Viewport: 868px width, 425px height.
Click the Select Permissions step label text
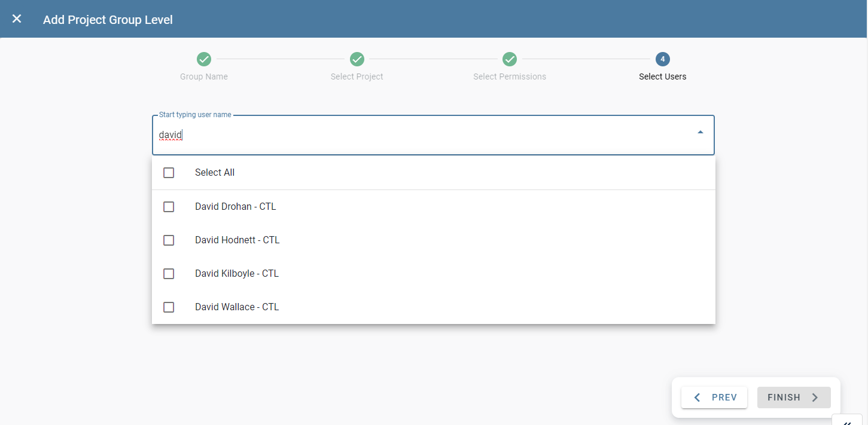[510, 76]
